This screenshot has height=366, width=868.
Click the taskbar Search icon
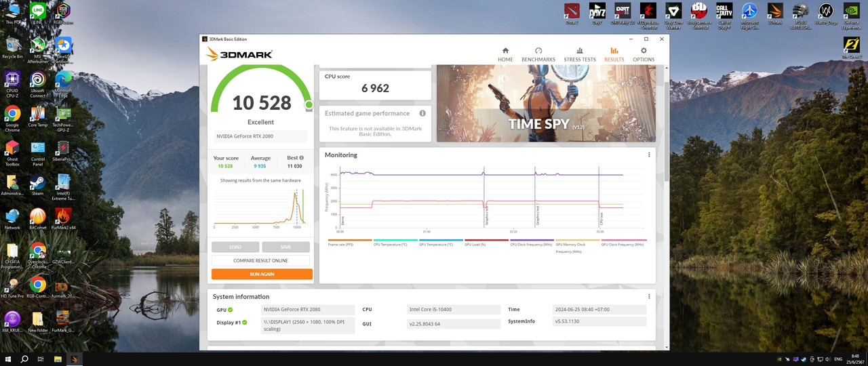point(24,359)
